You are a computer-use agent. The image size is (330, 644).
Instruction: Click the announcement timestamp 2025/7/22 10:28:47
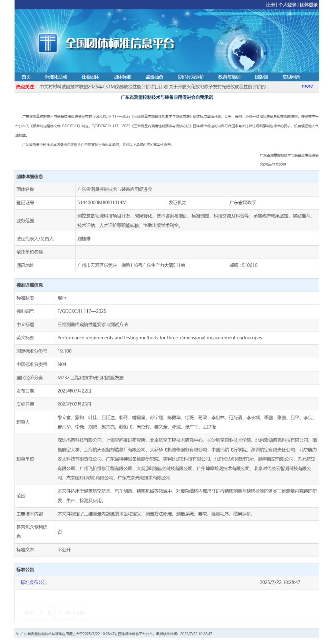(x=280, y=582)
